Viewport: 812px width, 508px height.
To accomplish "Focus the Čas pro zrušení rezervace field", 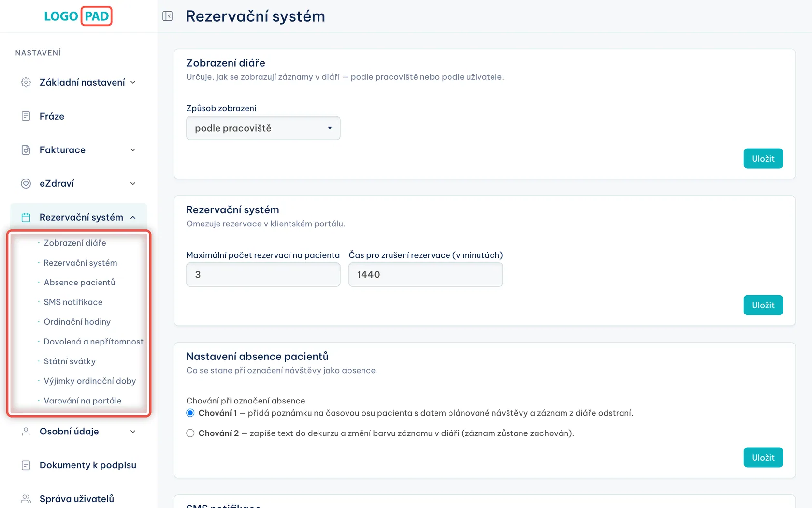I will point(426,275).
